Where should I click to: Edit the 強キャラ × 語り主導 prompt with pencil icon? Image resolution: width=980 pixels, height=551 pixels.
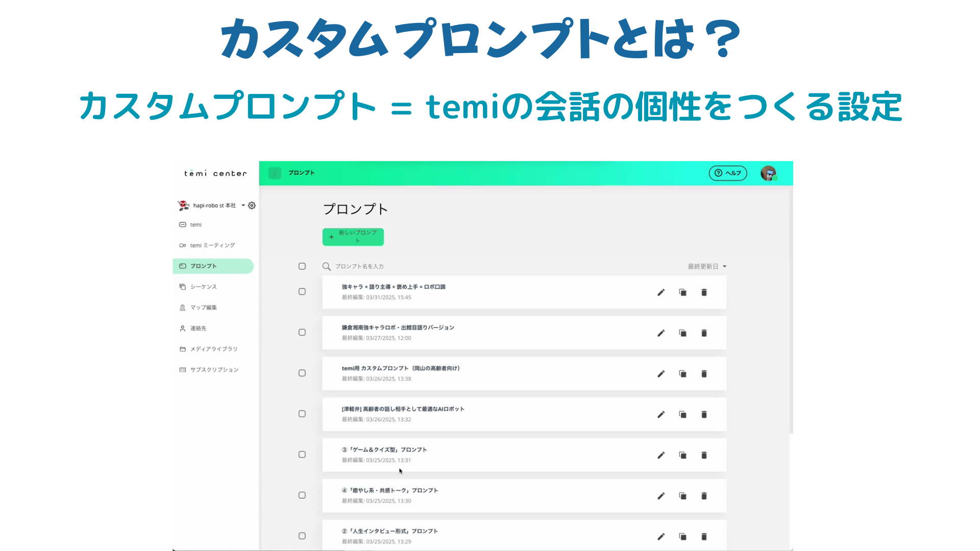(661, 292)
